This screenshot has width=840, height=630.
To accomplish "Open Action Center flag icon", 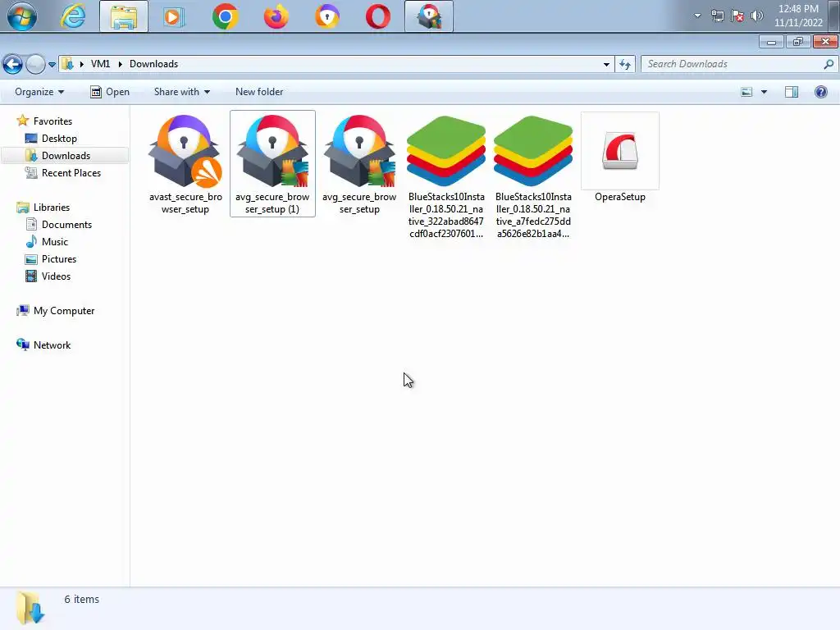I will [x=737, y=16].
